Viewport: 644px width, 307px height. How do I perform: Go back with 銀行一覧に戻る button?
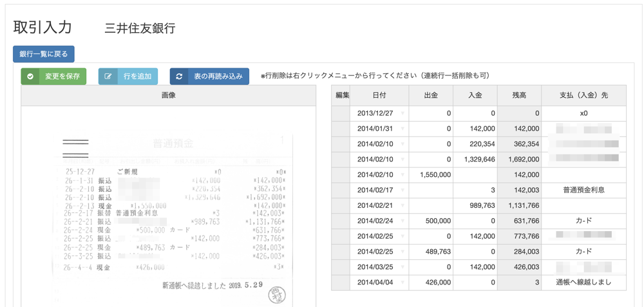(x=44, y=54)
